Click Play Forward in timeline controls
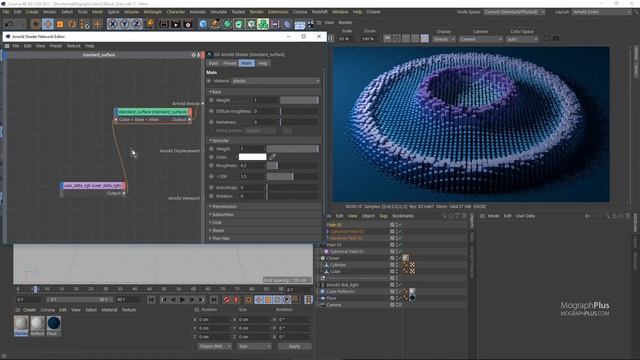 pyautogui.click(x=182, y=300)
